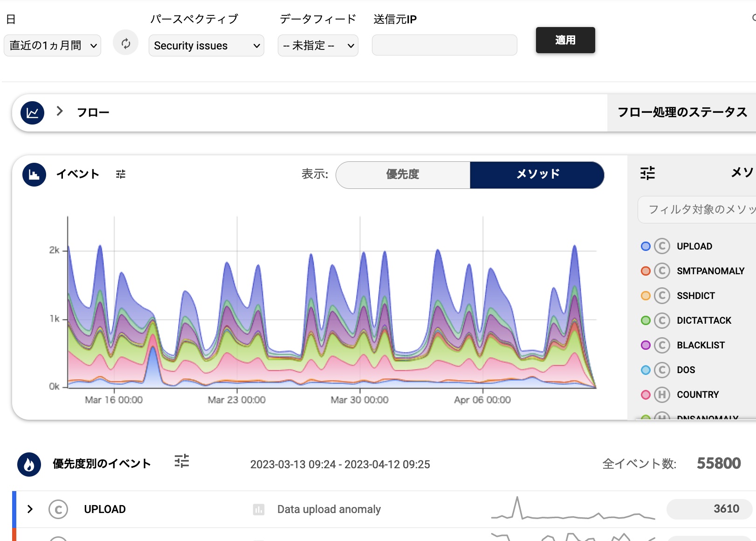The image size is (756, 541).
Task: Click the events area-chart icon
Action: [34, 175]
